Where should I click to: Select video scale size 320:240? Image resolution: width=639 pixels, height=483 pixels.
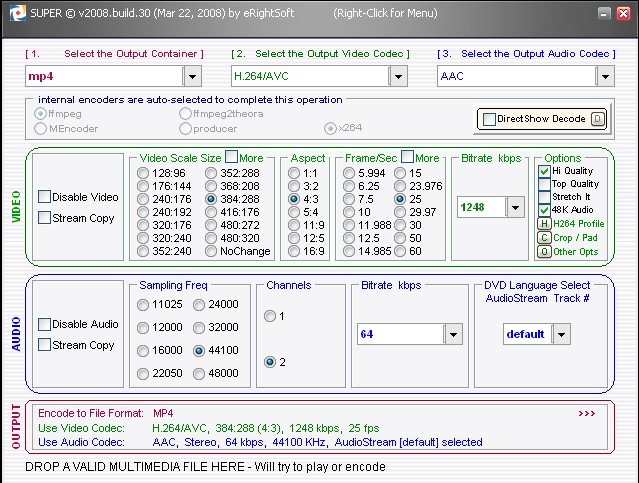tap(143, 238)
